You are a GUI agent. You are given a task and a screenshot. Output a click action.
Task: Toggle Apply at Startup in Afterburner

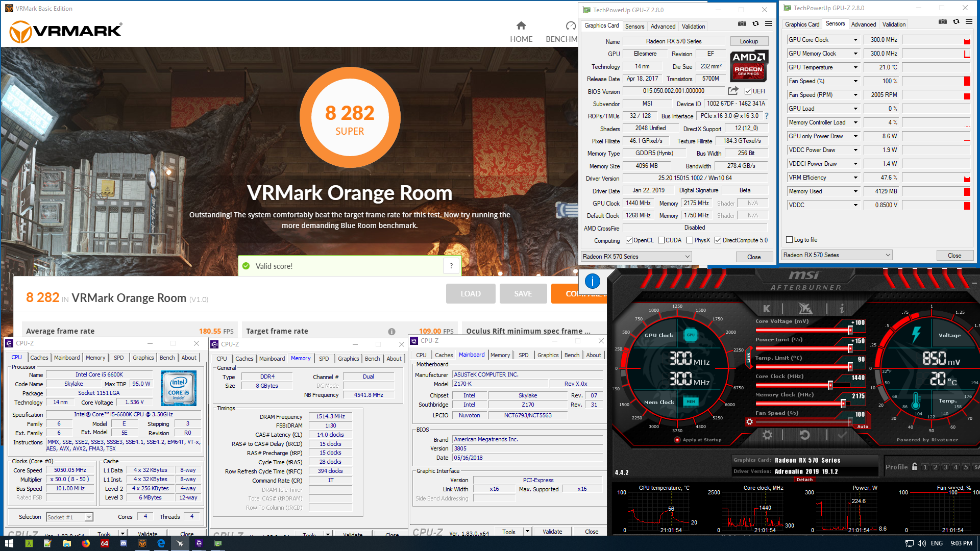click(677, 440)
